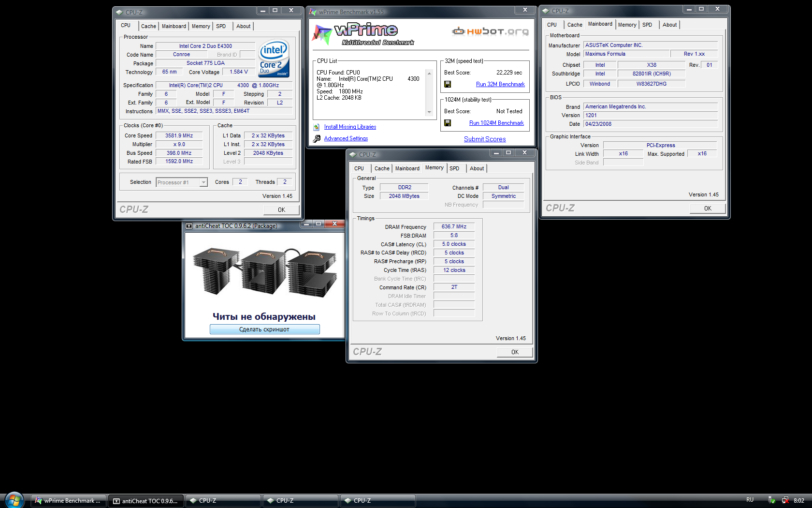Screen dimensions: 812x508
Task: Click OK in the CPU-Z Mainboard window
Action: 708,209
